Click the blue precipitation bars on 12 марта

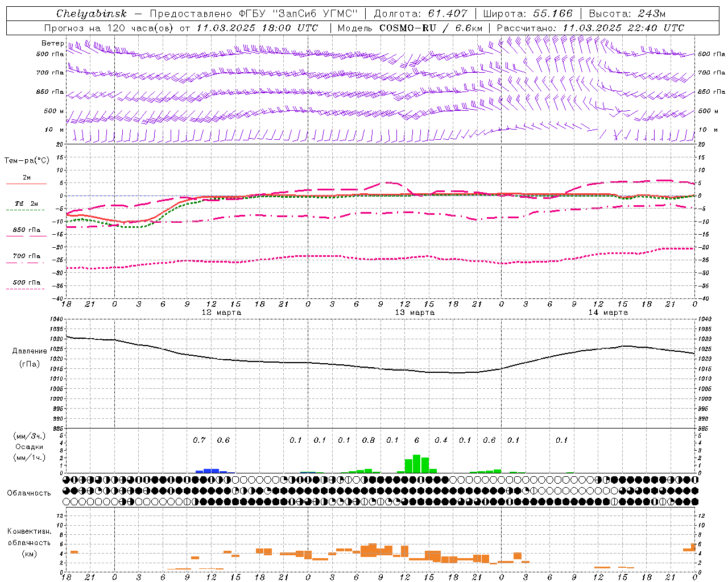tap(212, 471)
